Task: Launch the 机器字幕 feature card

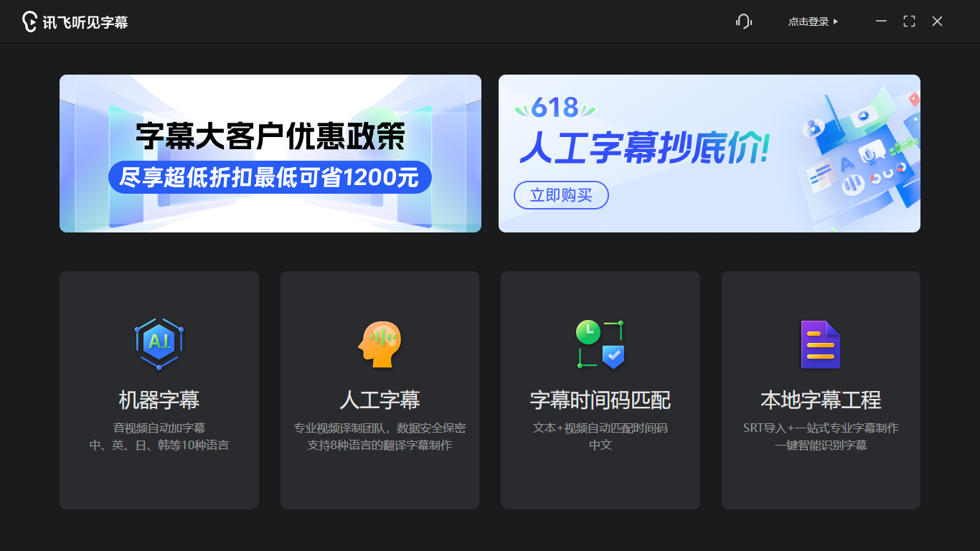Action: point(159,391)
